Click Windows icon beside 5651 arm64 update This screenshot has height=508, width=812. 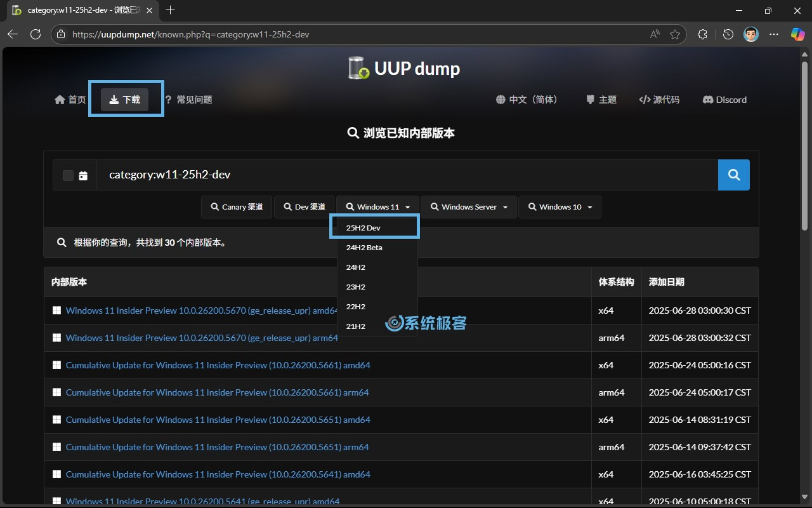pyautogui.click(x=56, y=447)
